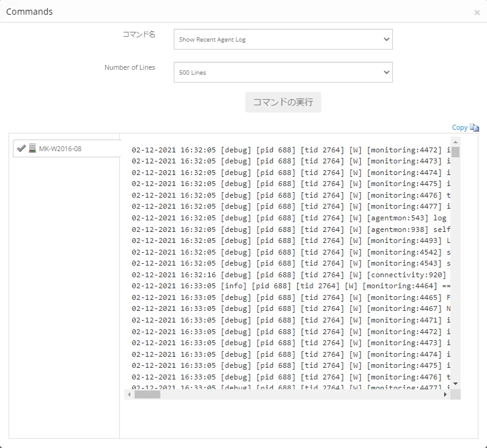The width and height of the screenshot is (487, 448).
Task: Click the log line with monitoring:4465
Action: click(x=291, y=297)
